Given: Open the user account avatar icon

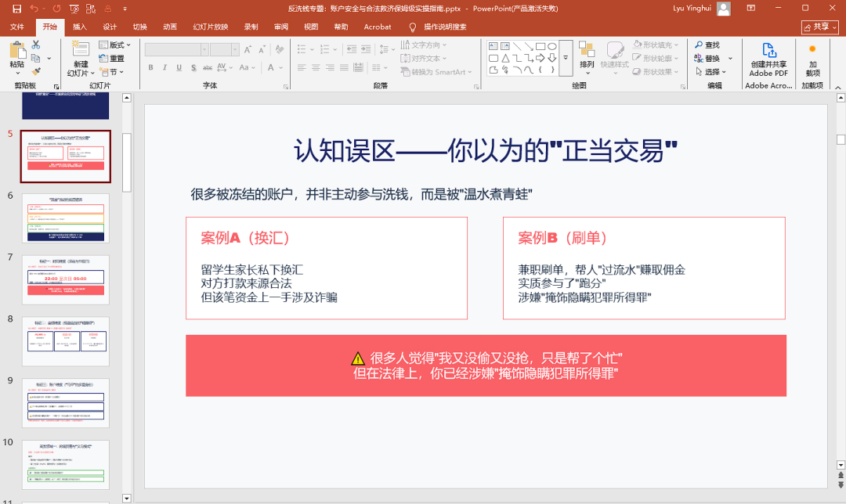Looking at the screenshot, I should click(x=724, y=9).
